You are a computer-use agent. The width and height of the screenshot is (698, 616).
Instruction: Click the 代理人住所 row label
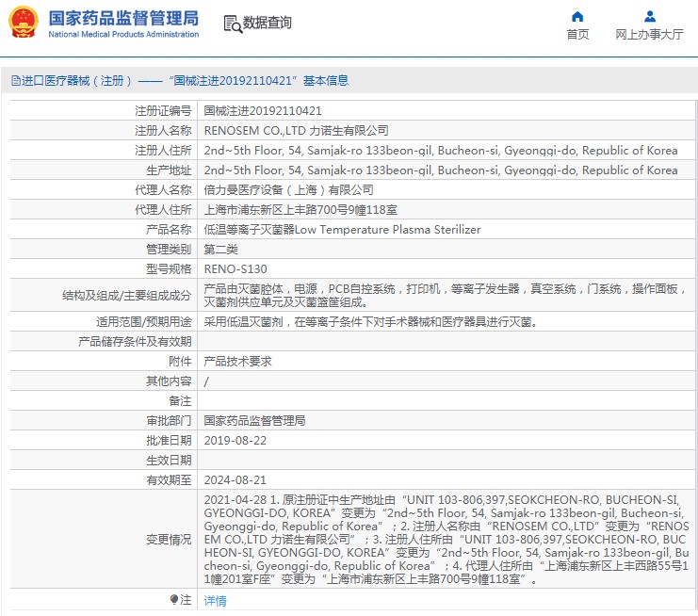(163, 210)
